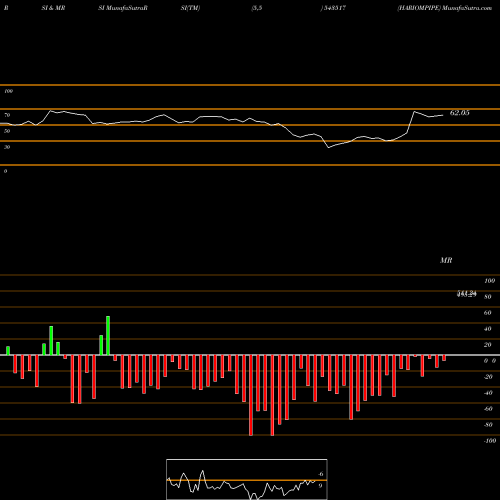Click the mini overview chart at the bottom
This screenshot has width=500, height=500.
[247, 479]
